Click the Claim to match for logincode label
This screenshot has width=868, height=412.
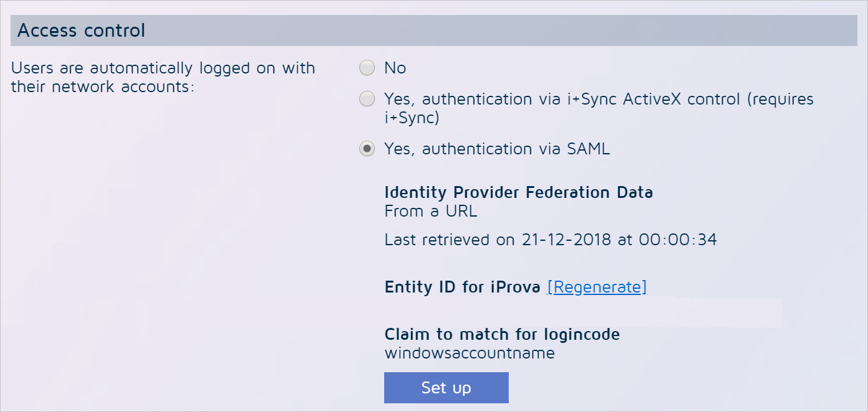(502, 334)
